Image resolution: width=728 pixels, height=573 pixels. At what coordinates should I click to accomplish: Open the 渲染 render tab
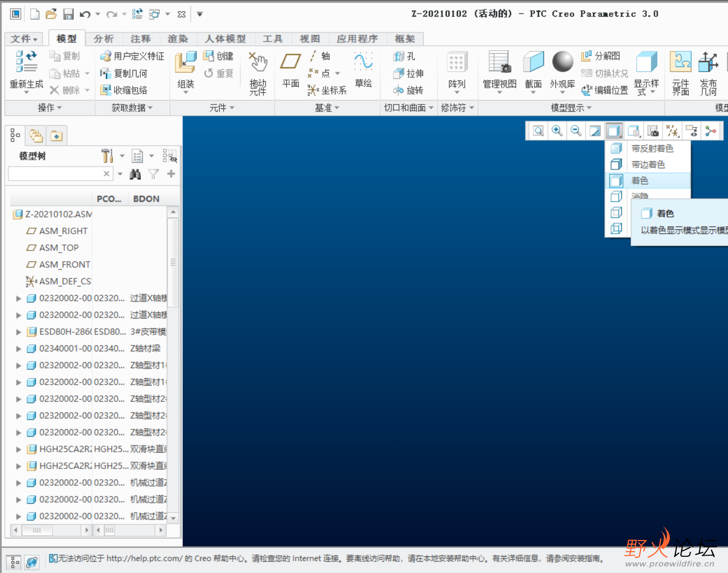(x=178, y=39)
